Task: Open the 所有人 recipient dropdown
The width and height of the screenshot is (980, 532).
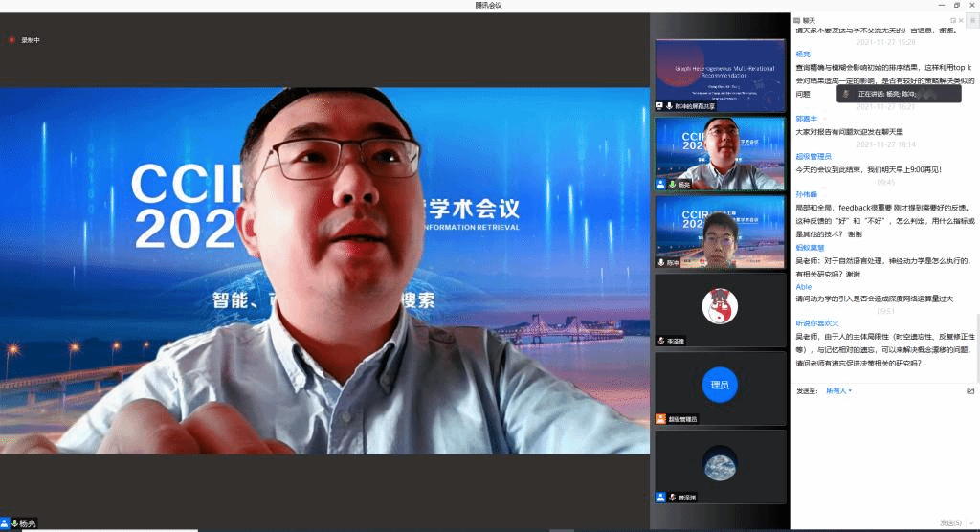Action: coord(838,390)
